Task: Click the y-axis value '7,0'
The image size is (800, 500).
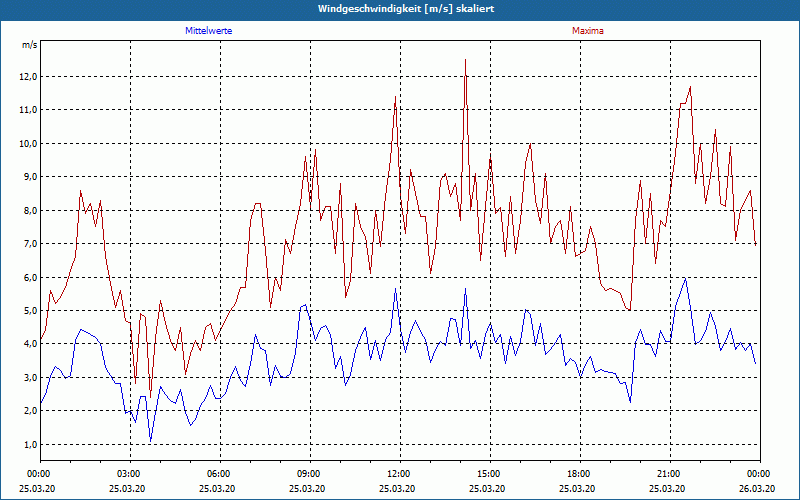Action: 30,243
